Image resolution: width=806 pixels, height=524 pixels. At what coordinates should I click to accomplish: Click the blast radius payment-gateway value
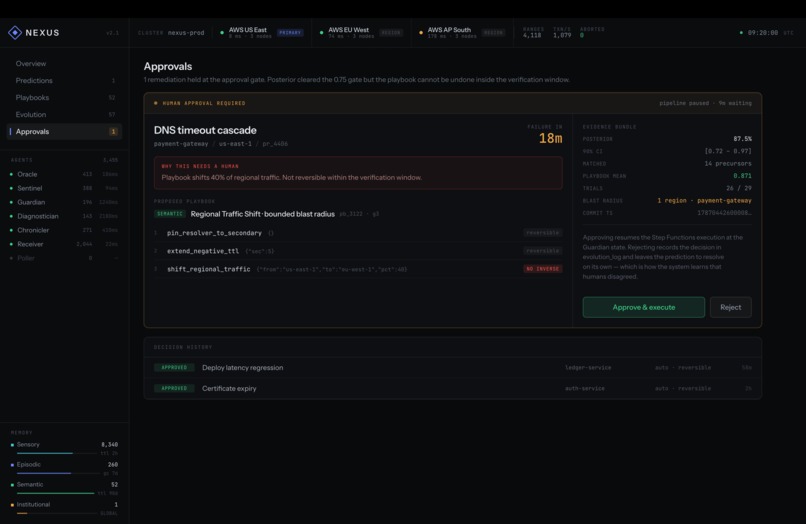pos(704,201)
